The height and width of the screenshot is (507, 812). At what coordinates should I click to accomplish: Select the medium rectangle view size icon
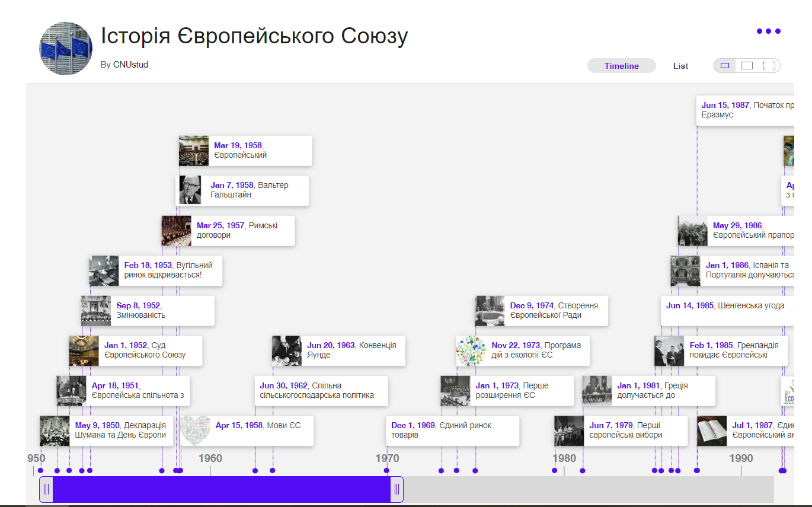click(x=747, y=66)
